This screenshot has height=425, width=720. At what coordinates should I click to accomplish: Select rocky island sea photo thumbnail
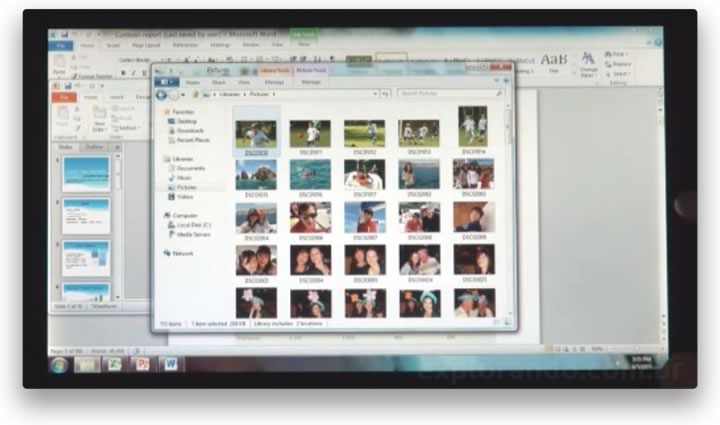(x=256, y=175)
